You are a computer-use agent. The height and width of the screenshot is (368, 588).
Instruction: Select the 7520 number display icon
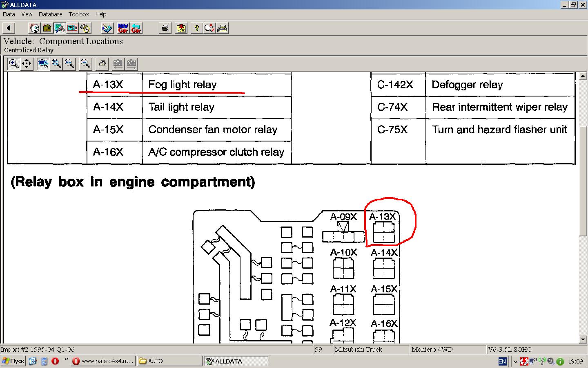[72, 28]
